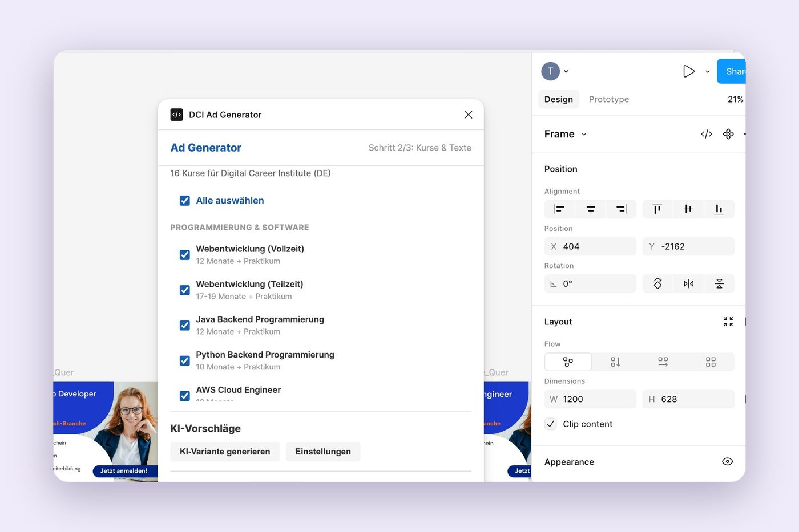Click the '10 Monate + Praktikum' text
The height and width of the screenshot is (532, 799).
click(238, 367)
